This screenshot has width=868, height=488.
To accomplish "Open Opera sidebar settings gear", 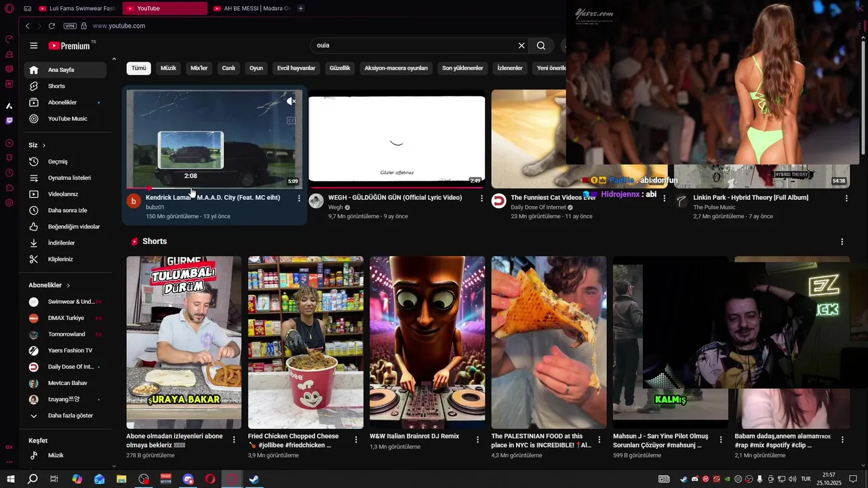I will pos(9,203).
